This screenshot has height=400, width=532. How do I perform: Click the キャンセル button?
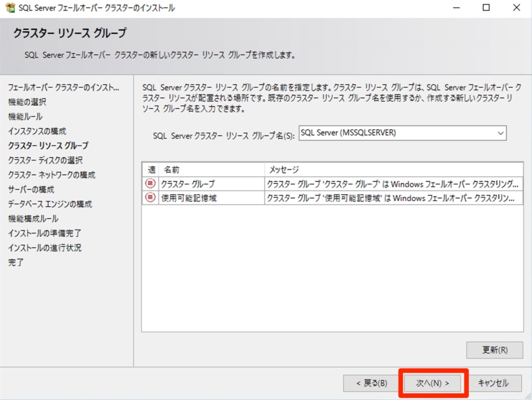point(493,383)
